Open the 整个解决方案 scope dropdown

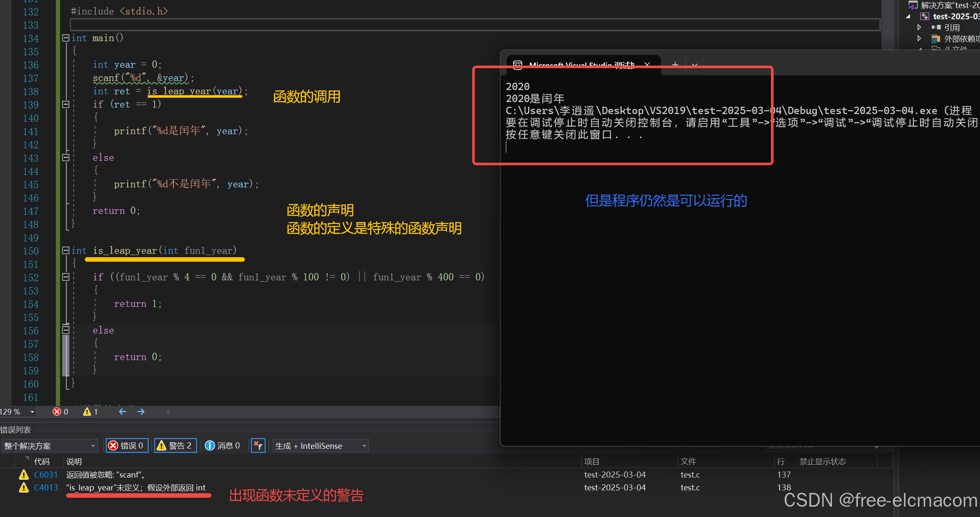[x=49, y=446]
